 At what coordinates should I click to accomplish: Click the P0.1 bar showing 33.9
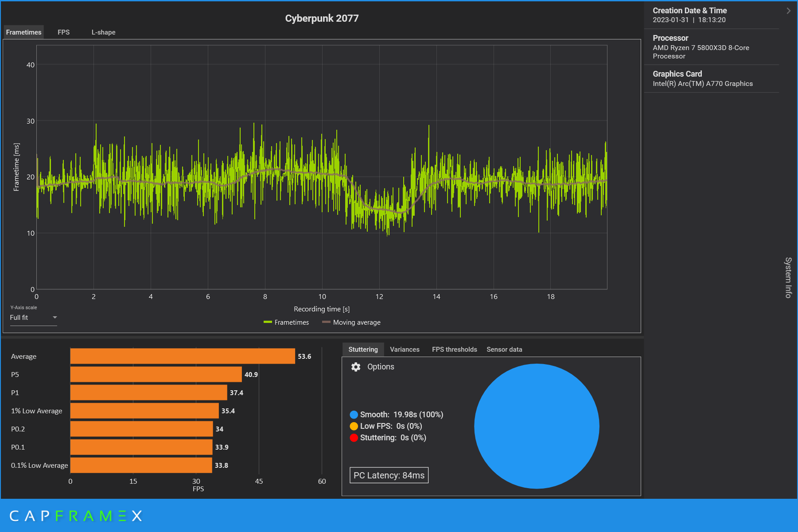coord(141,447)
